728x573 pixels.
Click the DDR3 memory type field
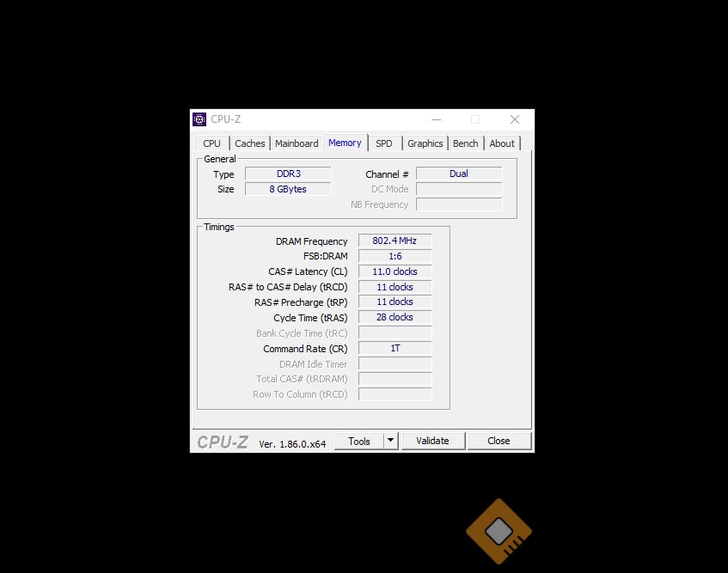(x=288, y=174)
